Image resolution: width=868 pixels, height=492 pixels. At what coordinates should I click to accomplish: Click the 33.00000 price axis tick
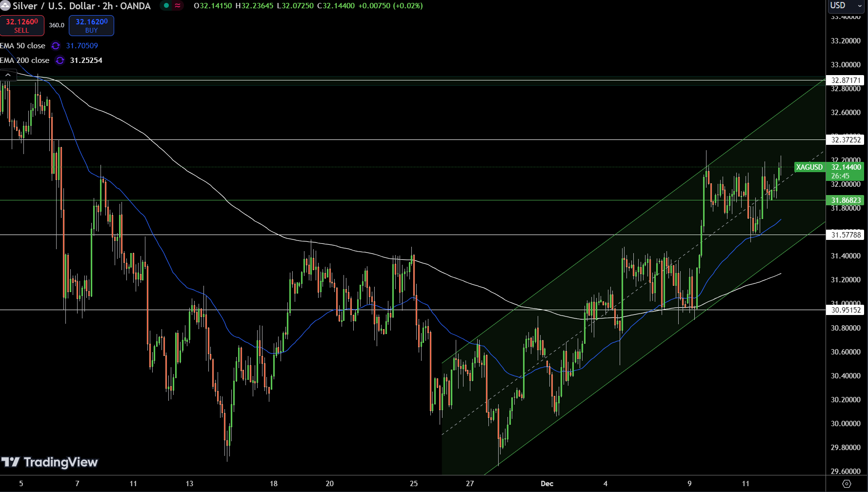[x=846, y=65]
